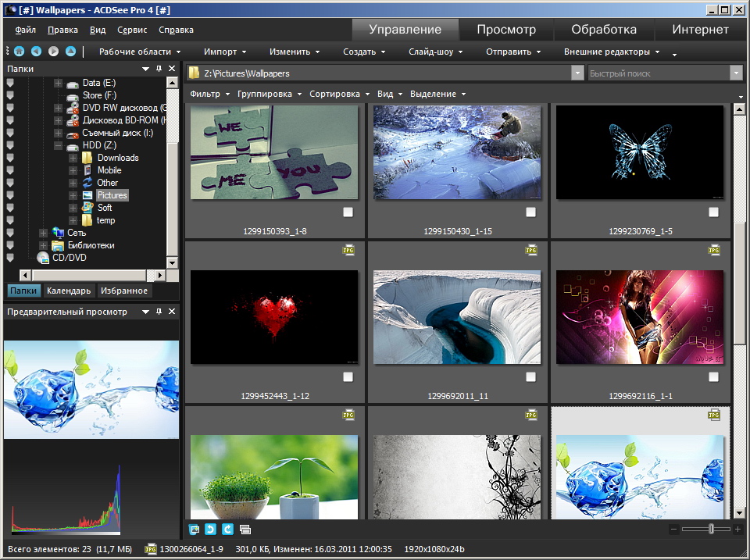Image resolution: width=750 pixels, height=560 pixels.
Task: Click the rotate right icon in bottom bar
Action: 227,530
